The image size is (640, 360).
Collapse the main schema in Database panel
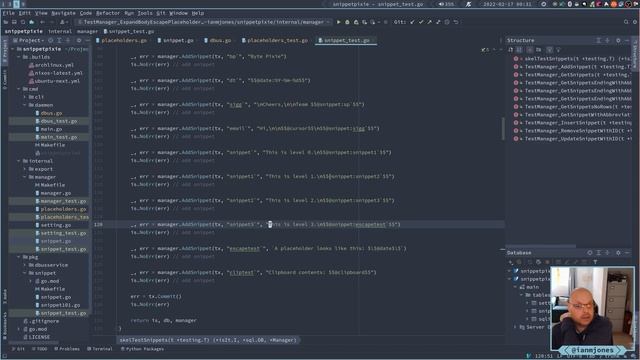coord(516,287)
